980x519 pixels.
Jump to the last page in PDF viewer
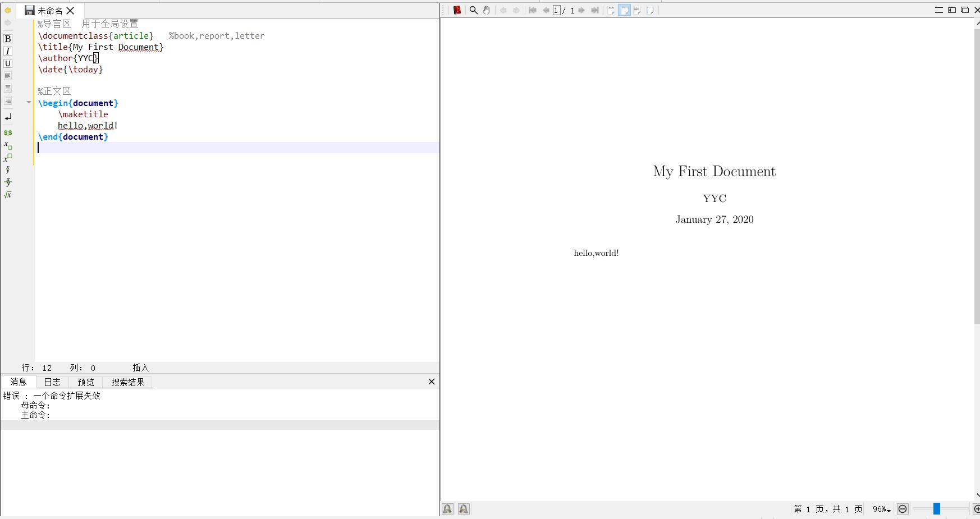[595, 10]
